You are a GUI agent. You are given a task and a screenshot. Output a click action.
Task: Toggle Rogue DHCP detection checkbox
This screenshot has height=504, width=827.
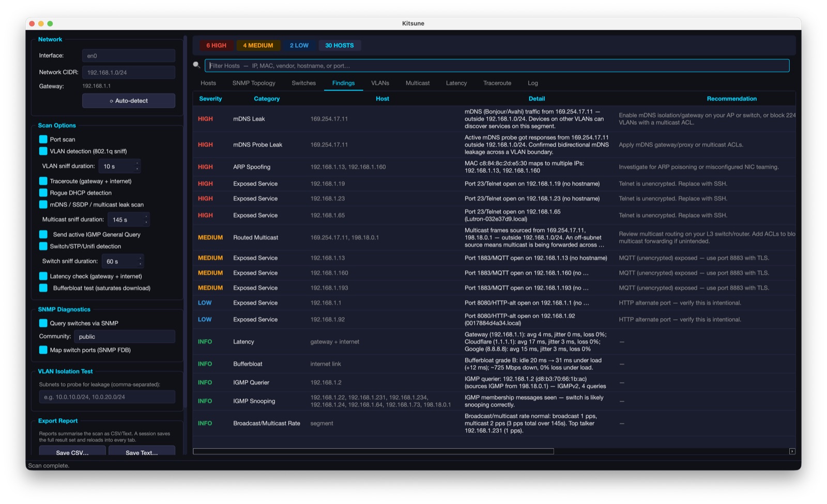click(x=43, y=193)
